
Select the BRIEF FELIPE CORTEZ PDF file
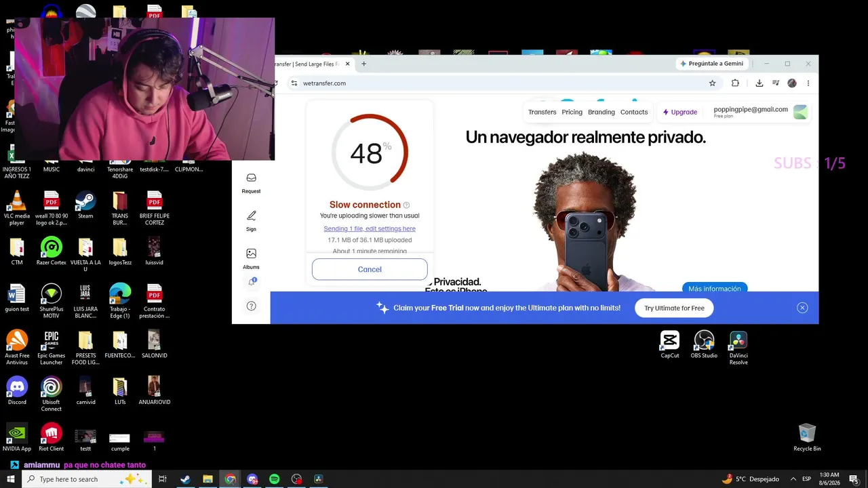point(154,208)
